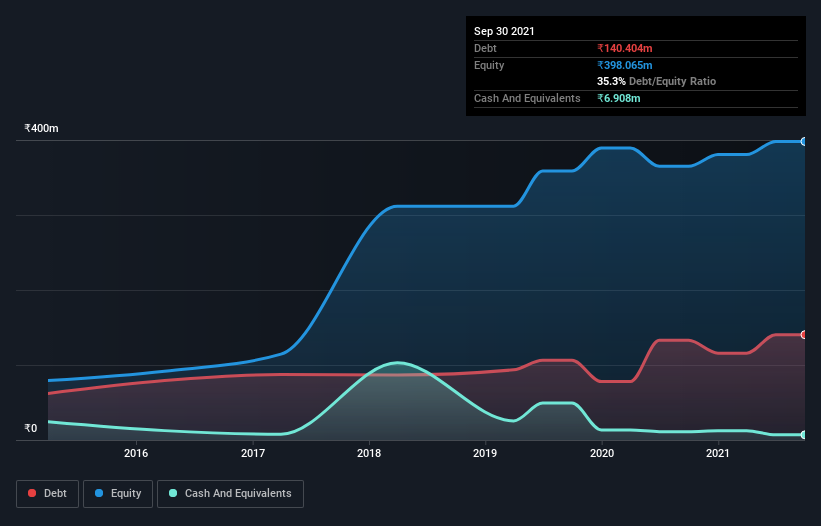Toggle the Equity legend button
Image resolution: width=821 pixels, height=526 pixels.
tap(118, 494)
